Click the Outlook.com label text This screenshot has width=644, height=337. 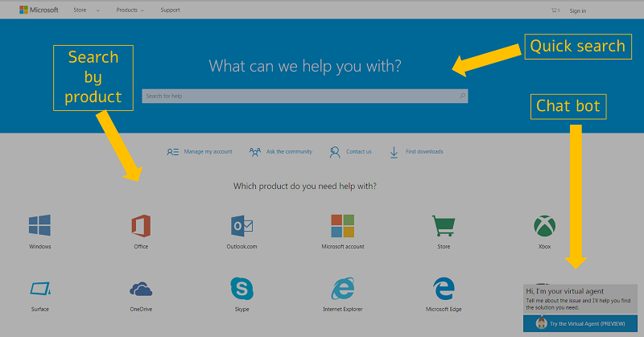pyautogui.click(x=242, y=247)
